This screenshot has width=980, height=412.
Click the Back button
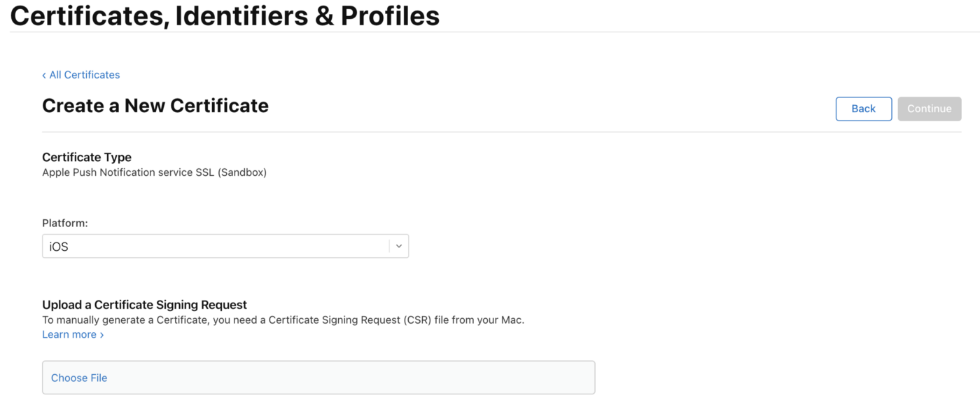pos(863,109)
